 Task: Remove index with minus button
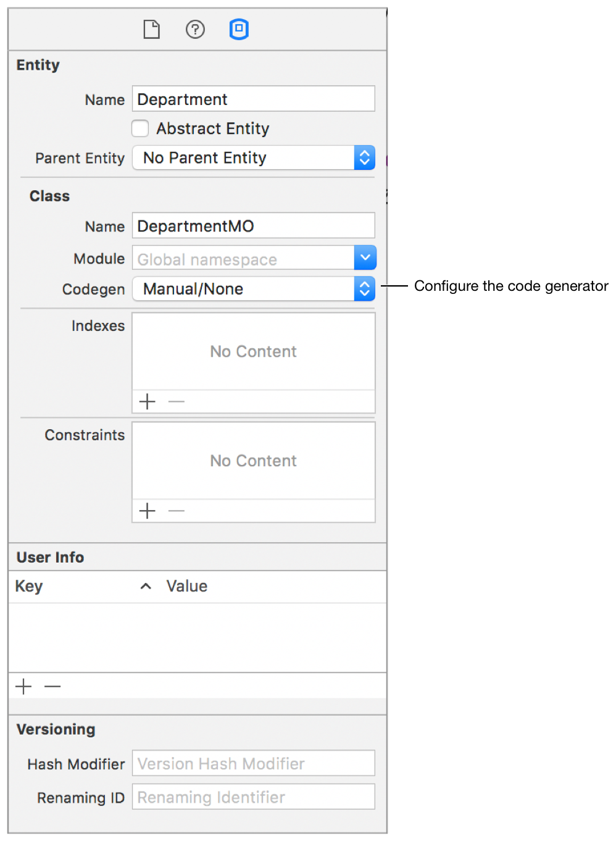pyautogui.click(x=177, y=402)
